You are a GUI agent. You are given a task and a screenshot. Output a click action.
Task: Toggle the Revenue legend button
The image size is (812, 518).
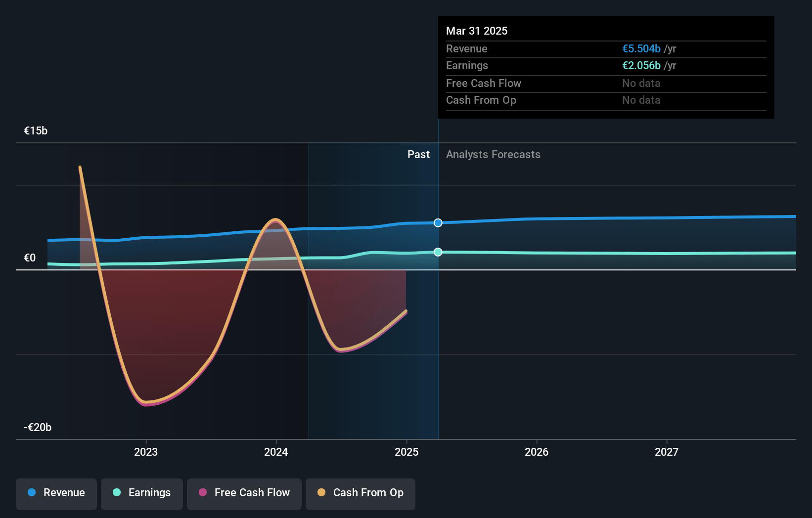coord(56,494)
